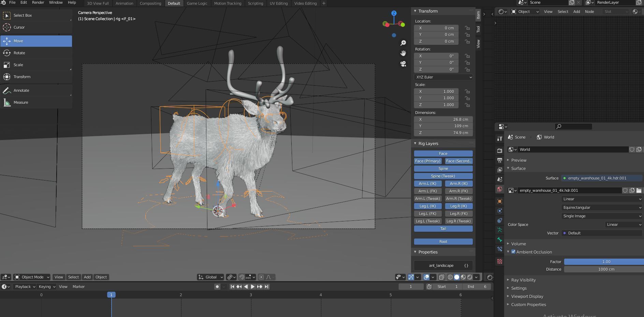644x317 pixels.
Task: Open the Single Image source dropdown
Action: 602,216
